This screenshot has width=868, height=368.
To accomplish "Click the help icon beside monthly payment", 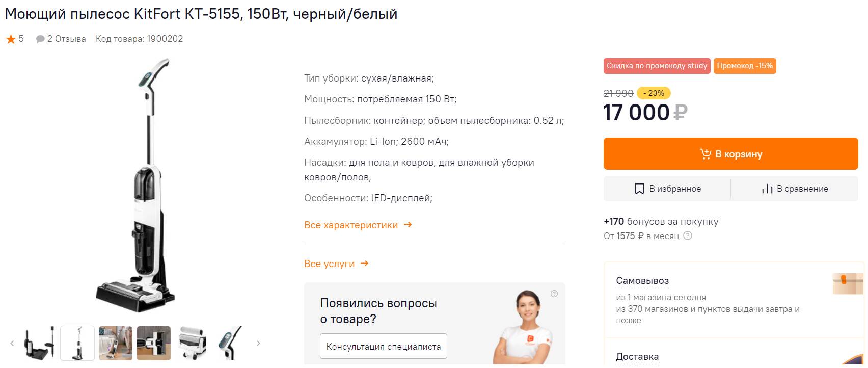I will pos(688,236).
